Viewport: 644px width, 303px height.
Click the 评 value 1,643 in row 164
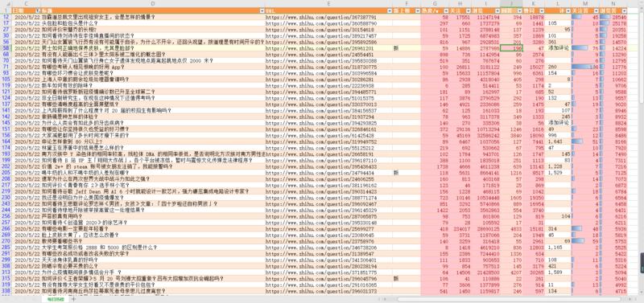555,141
